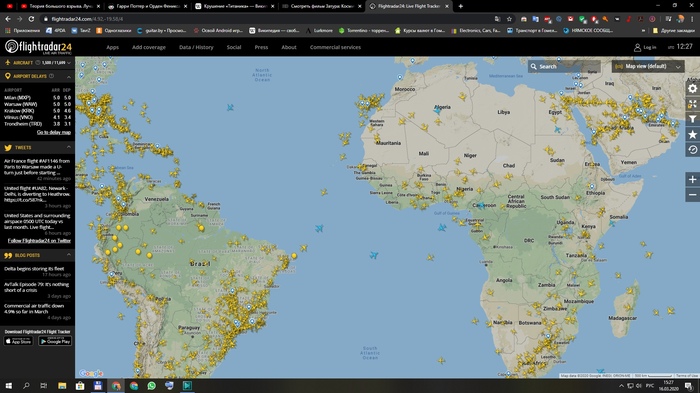This screenshot has height=393, width=700.
Task: Open map settings gear icon
Action: coord(692,89)
